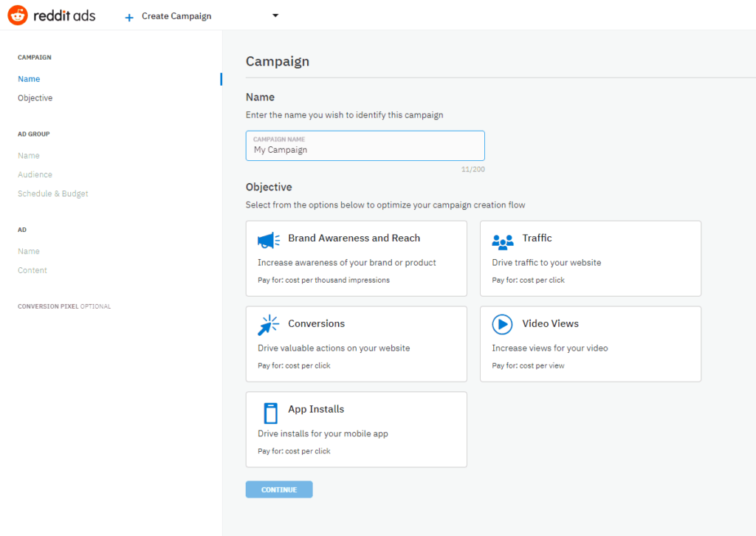Click the megaphone icon for Brand Awareness
Screen dimensions: 756x536
[x=269, y=240]
